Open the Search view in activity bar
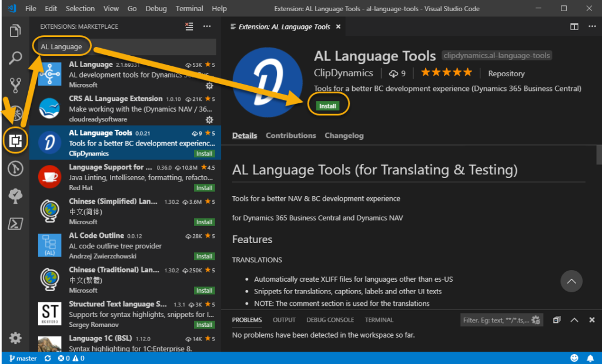 (x=15, y=58)
